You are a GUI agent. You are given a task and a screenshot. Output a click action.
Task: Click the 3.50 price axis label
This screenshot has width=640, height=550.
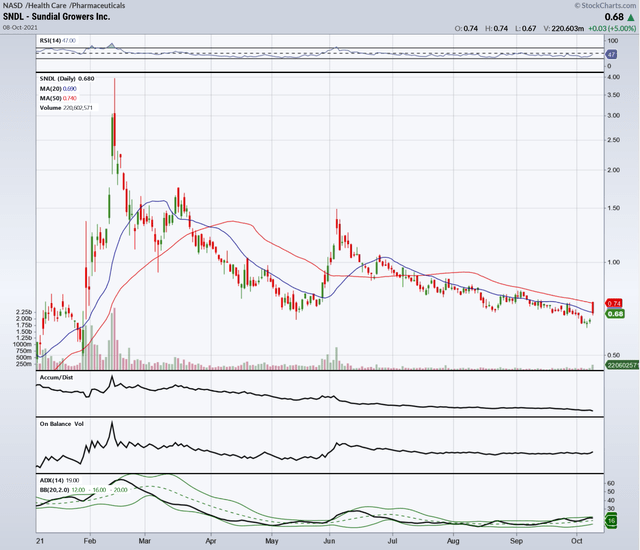pyautogui.click(x=613, y=95)
